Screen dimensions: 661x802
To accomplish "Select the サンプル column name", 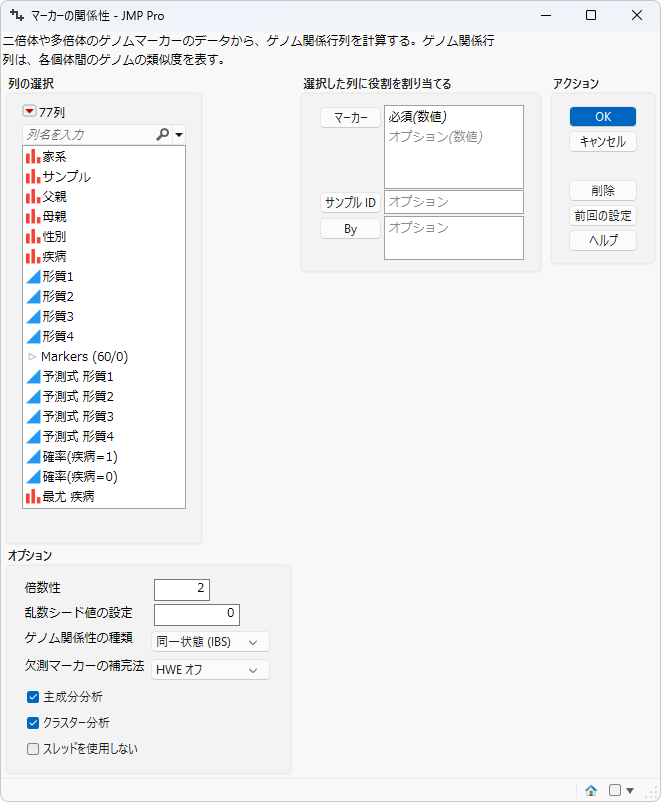I will 67,176.
